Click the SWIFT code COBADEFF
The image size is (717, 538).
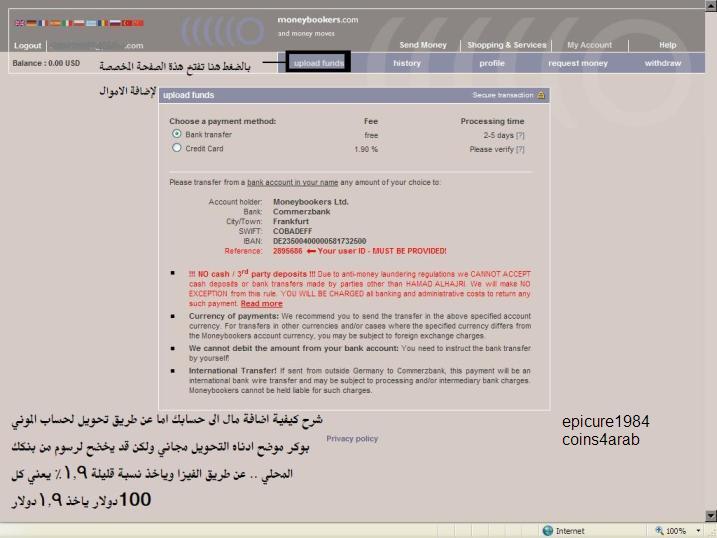[x=292, y=231]
